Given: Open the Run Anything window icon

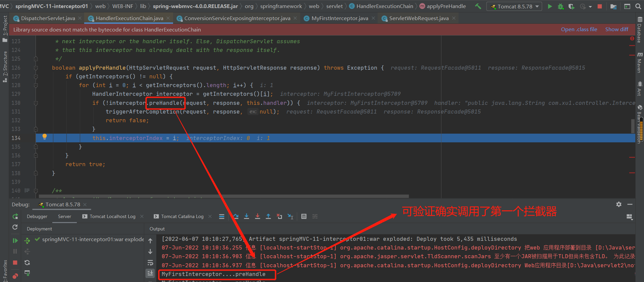Looking at the screenshot, I should [x=627, y=6].
